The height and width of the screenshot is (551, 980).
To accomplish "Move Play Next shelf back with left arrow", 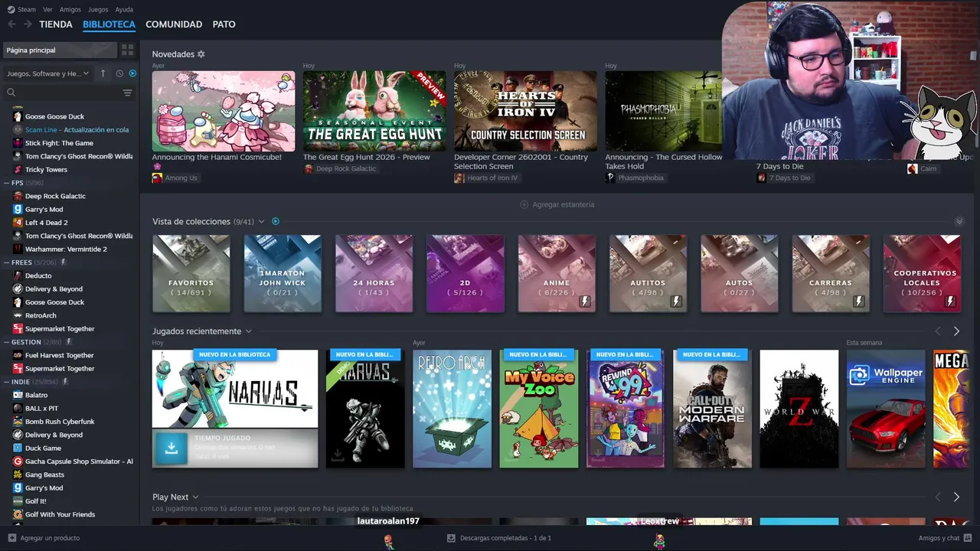I will pos(938,497).
